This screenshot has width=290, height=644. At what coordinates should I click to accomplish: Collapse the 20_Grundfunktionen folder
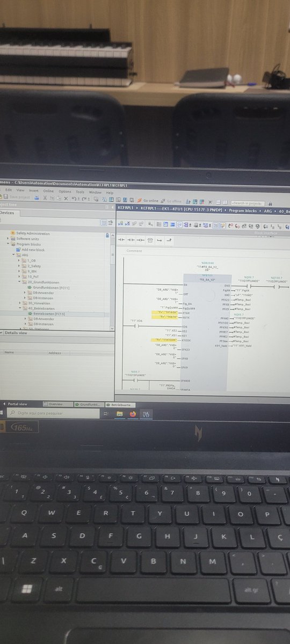(x=19, y=282)
